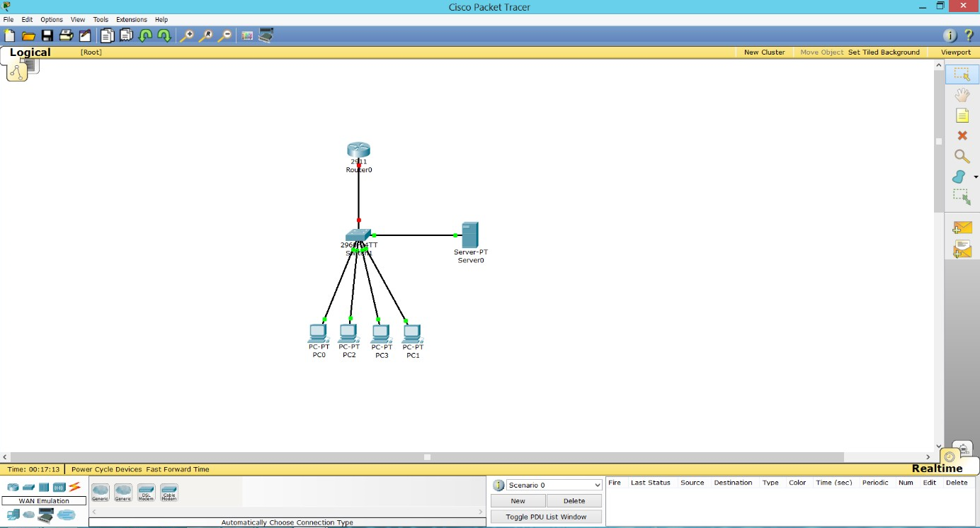The image size is (980, 528).
Task: Add a Simple PDU envelope
Action: pyautogui.click(x=962, y=228)
